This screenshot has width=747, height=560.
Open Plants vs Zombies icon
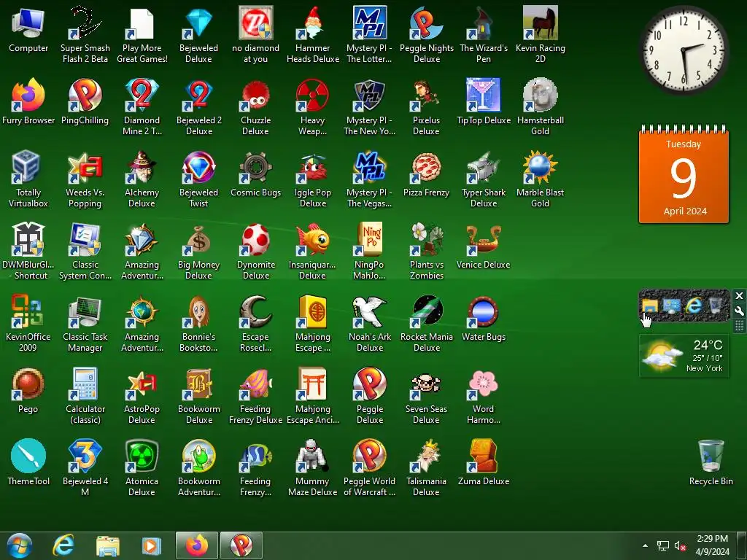(426, 239)
